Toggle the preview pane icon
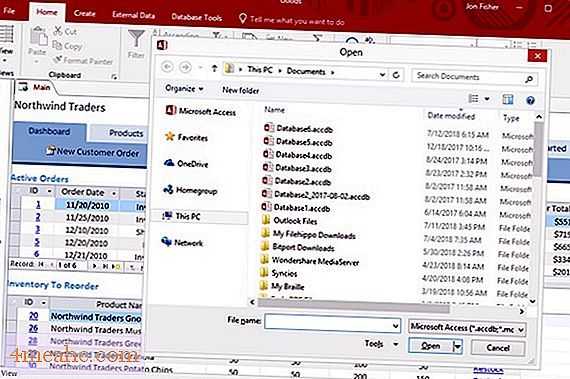This screenshot has height=379, width=570. (507, 99)
